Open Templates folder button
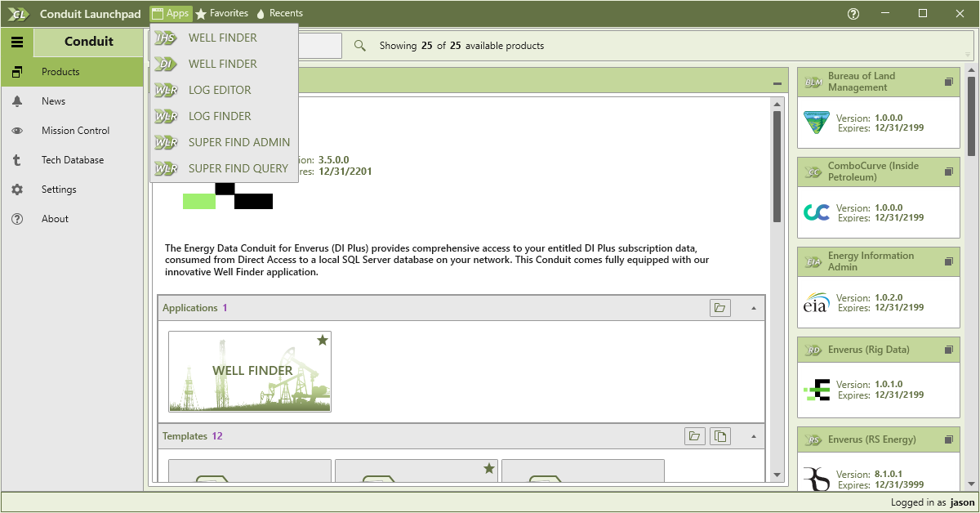Viewport: 980px width, 513px height. (x=694, y=436)
